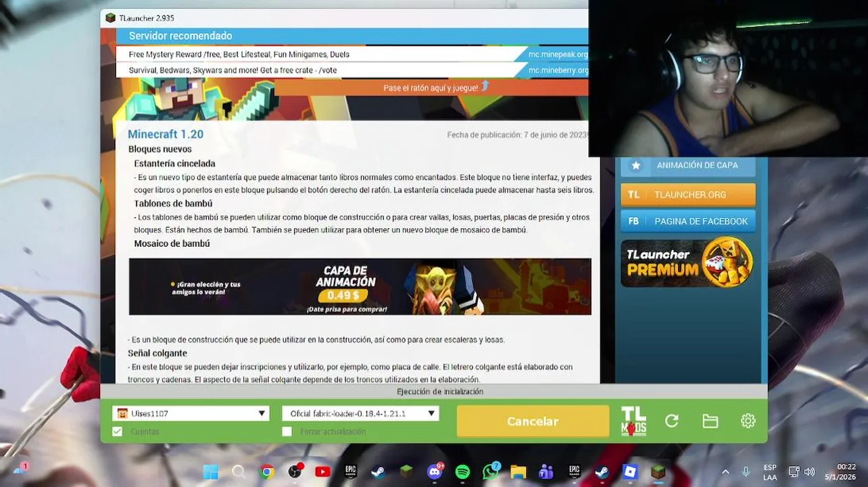The height and width of the screenshot is (487, 868).
Task: Click 'Pase el ratón aquí y juegue!' banner
Action: (x=431, y=88)
